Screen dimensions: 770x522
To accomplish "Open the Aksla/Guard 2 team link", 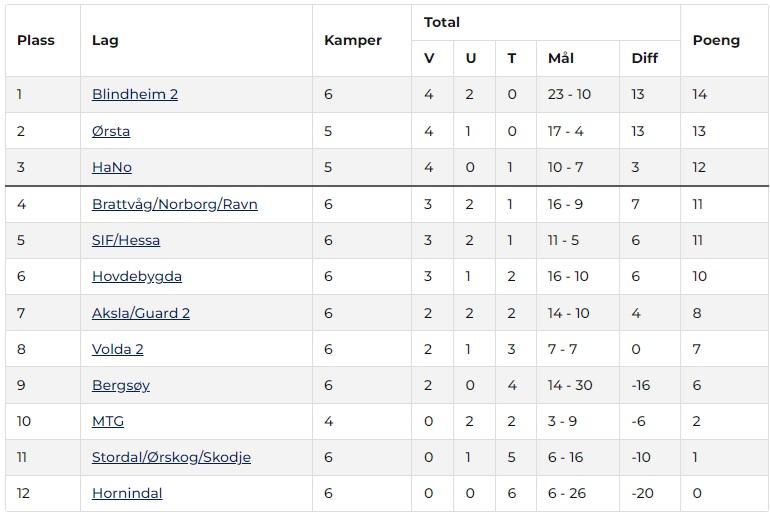I will coord(140,313).
